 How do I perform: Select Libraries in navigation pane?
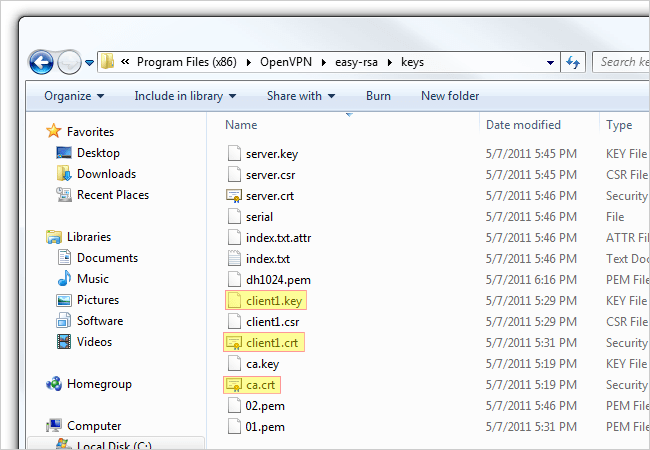[x=89, y=237]
